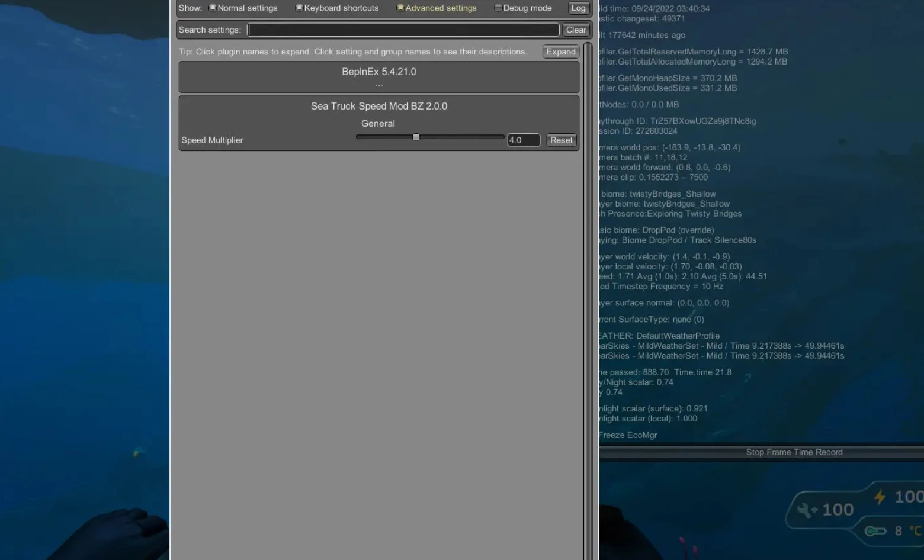
Task: Focus the Search settings input field
Action: point(403,30)
